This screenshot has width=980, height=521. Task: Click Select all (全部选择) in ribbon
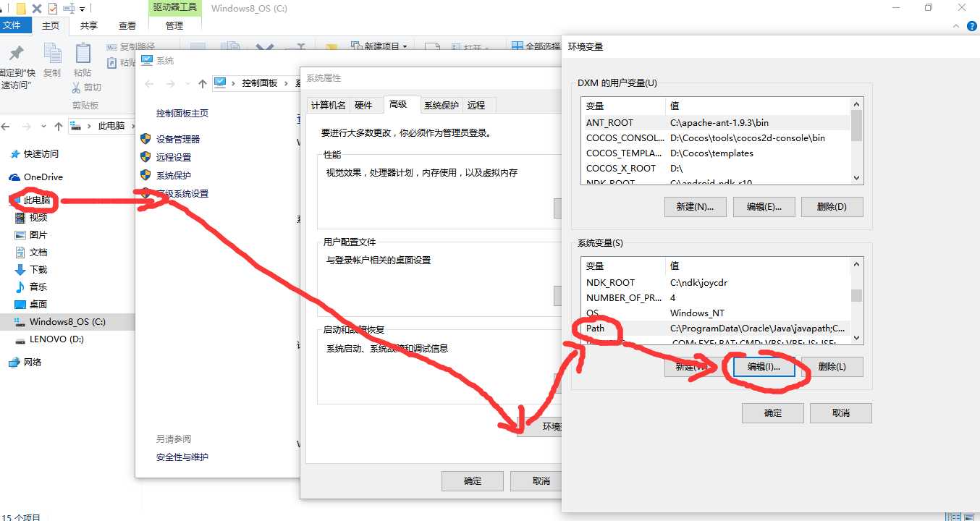[x=536, y=46]
